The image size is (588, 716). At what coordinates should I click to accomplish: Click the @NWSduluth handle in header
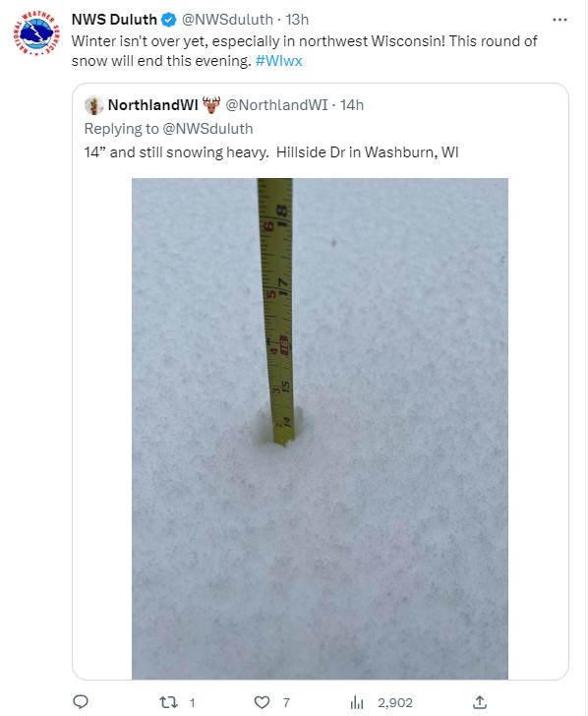(x=227, y=20)
